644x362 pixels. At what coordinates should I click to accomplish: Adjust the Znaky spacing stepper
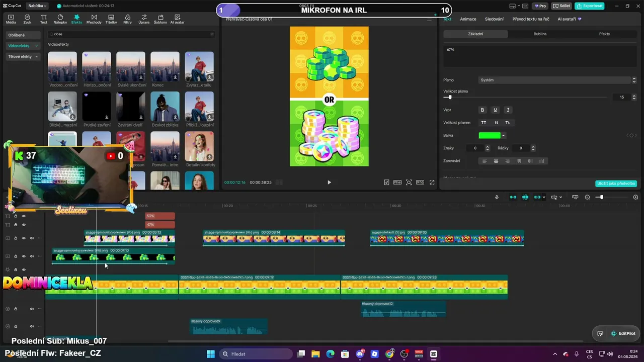click(x=487, y=148)
